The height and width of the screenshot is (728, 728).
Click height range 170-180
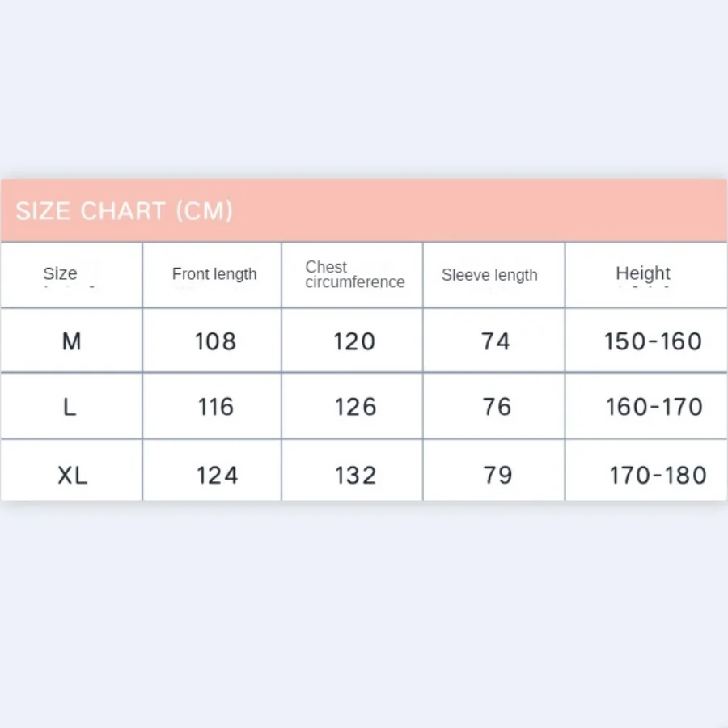click(x=658, y=475)
